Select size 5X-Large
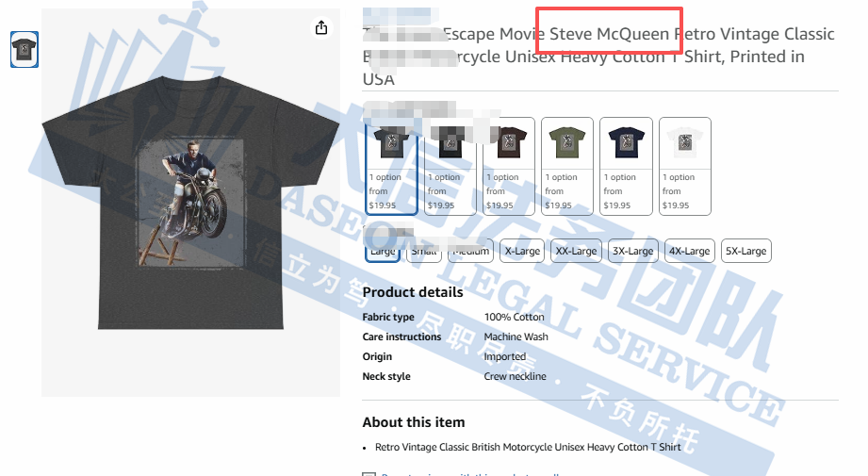 (x=745, y=251)
